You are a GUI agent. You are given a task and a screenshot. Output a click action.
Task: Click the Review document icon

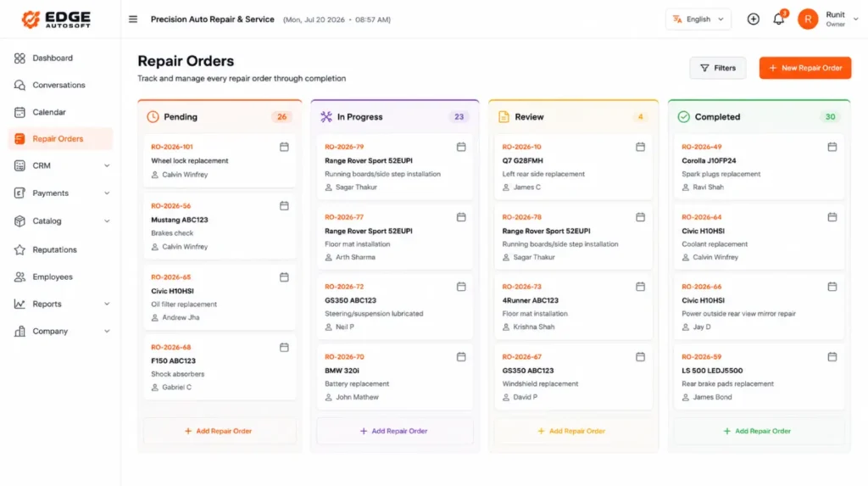tap(504, 117)
